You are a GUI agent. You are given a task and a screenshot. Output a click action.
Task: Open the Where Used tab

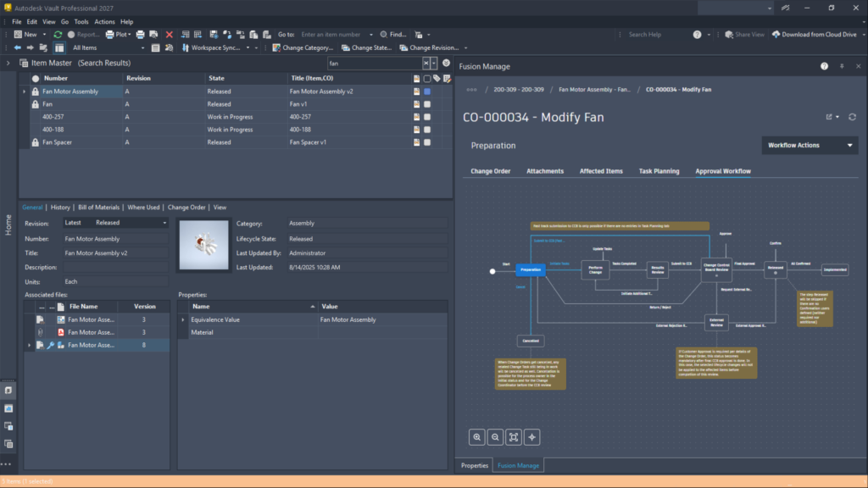143,208
